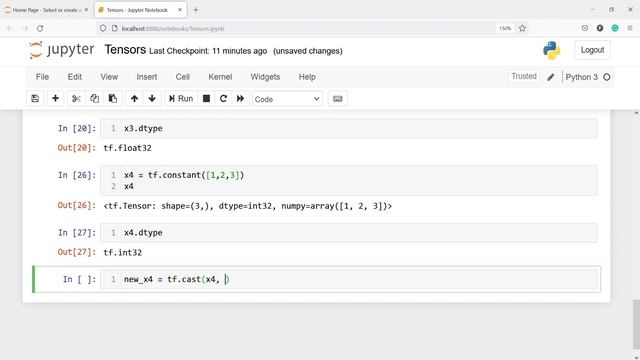Click the dark circular account icon
640x360 pixels.
(600, 28)
